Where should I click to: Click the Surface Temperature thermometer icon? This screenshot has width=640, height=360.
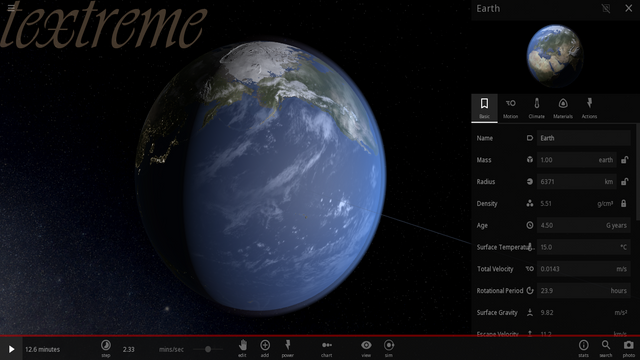[530, 247]
